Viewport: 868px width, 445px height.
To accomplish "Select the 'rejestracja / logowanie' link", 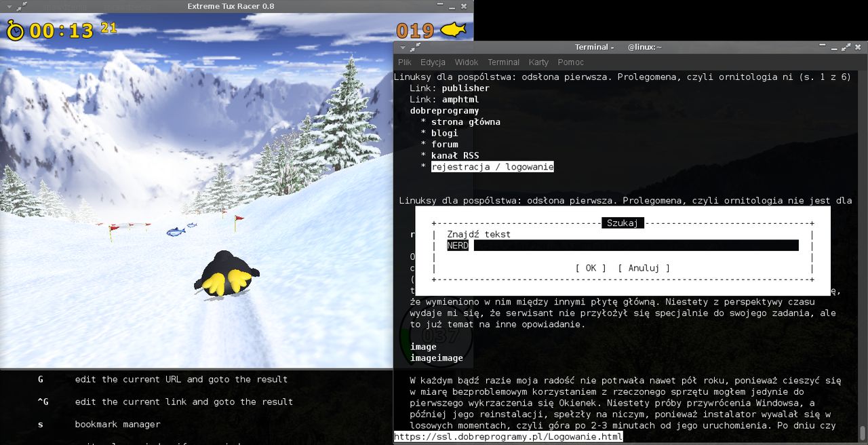I will pyautogui.click(x=492, y=167).
